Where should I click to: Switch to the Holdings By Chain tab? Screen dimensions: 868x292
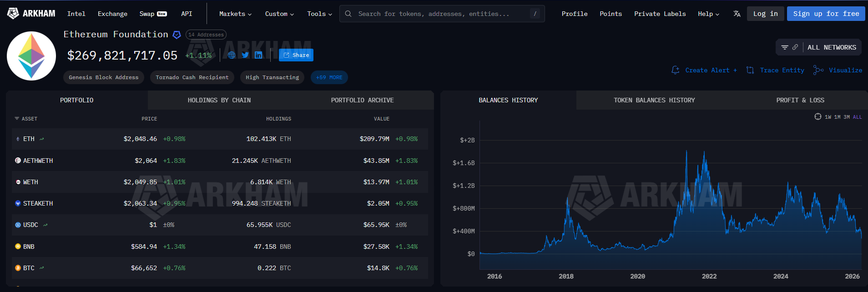[219, 100]
